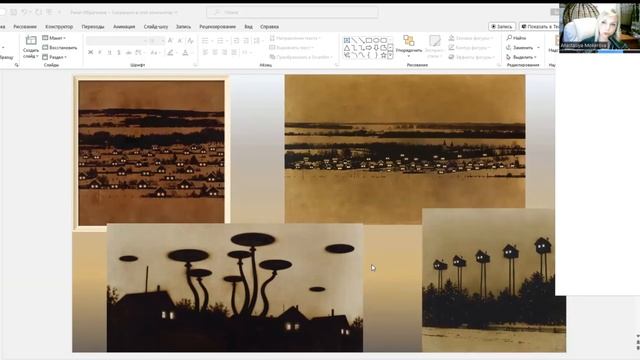Toggle strikethrough formatting
Image resolution: width=640 pixels, height=360 pixels.
point(128,52)
